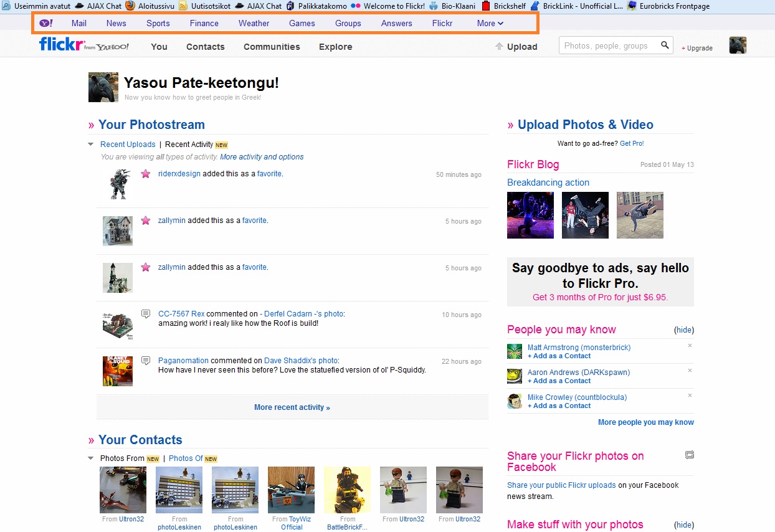The width and height of the screenshot is (775, 532).
Task: Open the Communities menu
Action: point(272,47)
